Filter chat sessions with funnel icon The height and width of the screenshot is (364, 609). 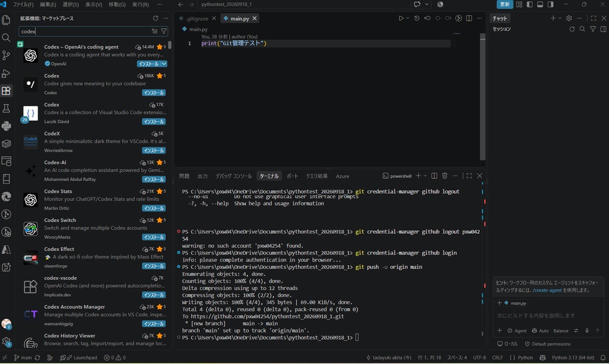coord(593,29)
